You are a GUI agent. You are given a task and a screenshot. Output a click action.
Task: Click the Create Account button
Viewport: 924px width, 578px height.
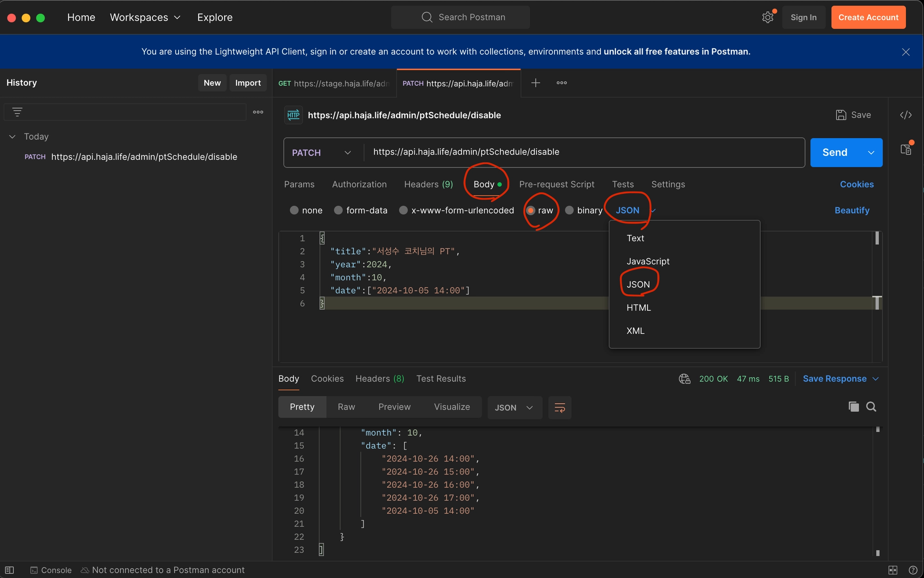[x=868, y=18]
